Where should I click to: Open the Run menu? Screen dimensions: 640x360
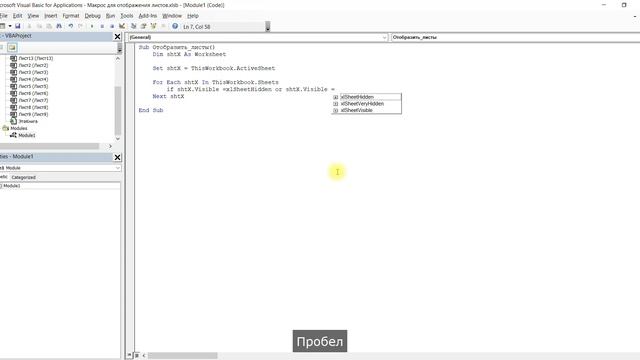tap(110, 16)
